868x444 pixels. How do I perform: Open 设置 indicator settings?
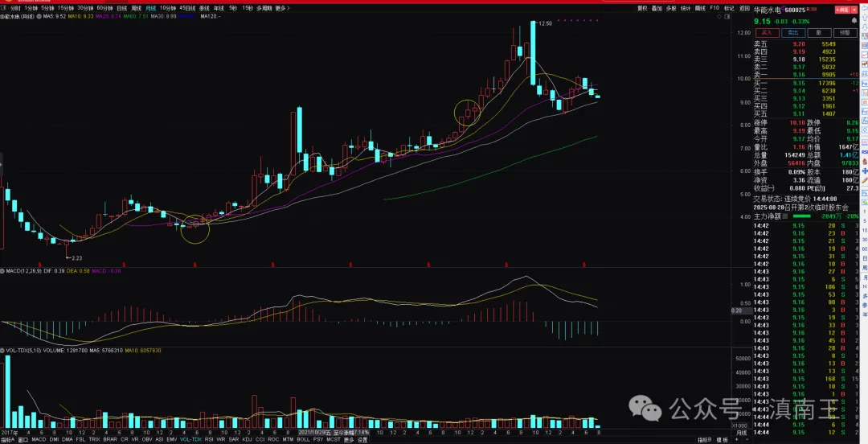[x=362, y=439]
